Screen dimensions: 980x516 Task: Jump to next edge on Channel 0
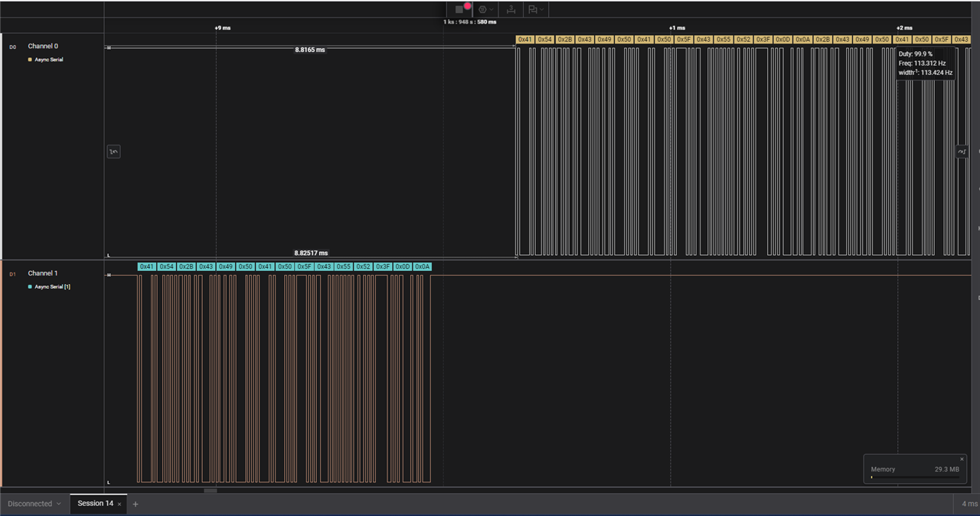[962, 152]
